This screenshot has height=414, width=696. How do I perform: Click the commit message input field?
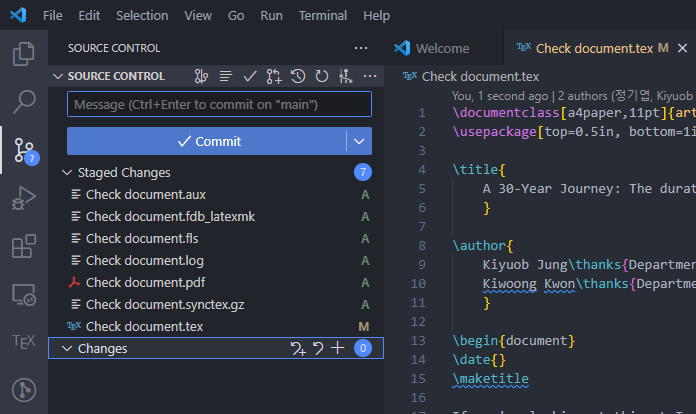(219, 104)
